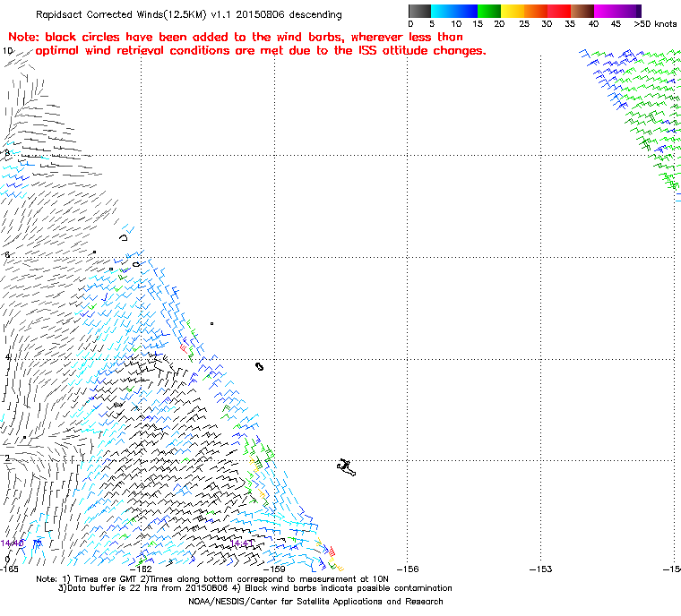Click the cyan 5-10 knots color segment

443,11
